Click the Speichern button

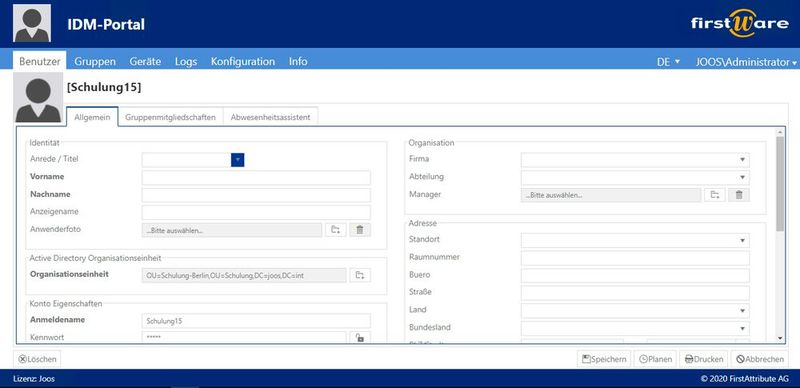tap(604, 359)
